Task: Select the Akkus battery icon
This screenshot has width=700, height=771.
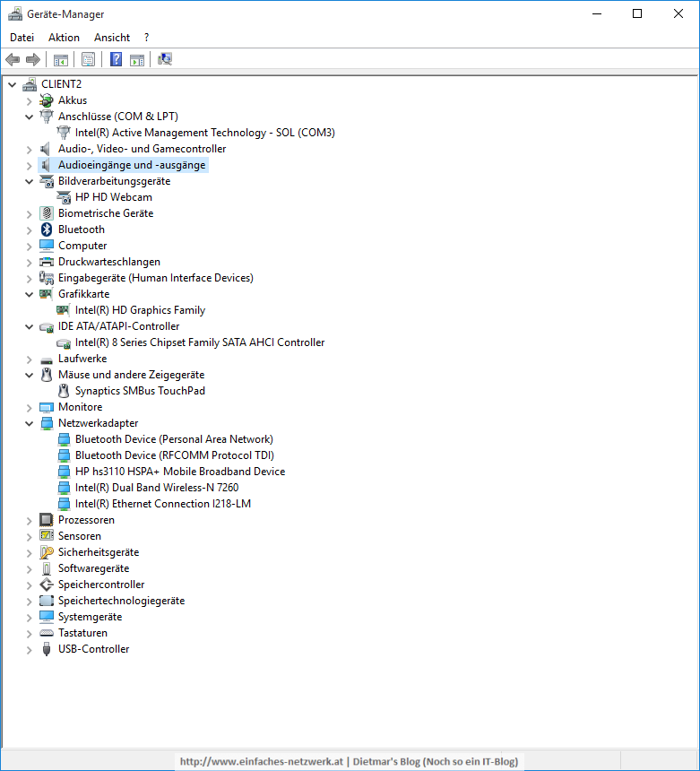Action: [x=47, y=100]
